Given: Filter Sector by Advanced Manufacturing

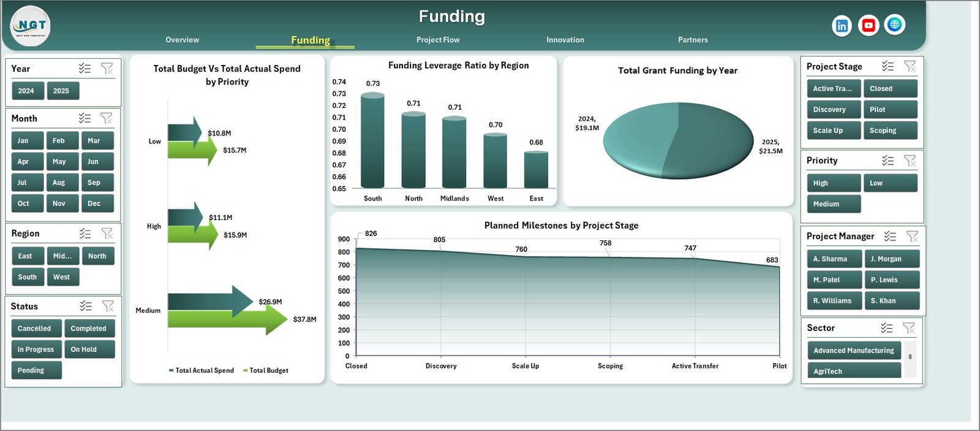Looking at the screenshot, I should click(854, 350).
